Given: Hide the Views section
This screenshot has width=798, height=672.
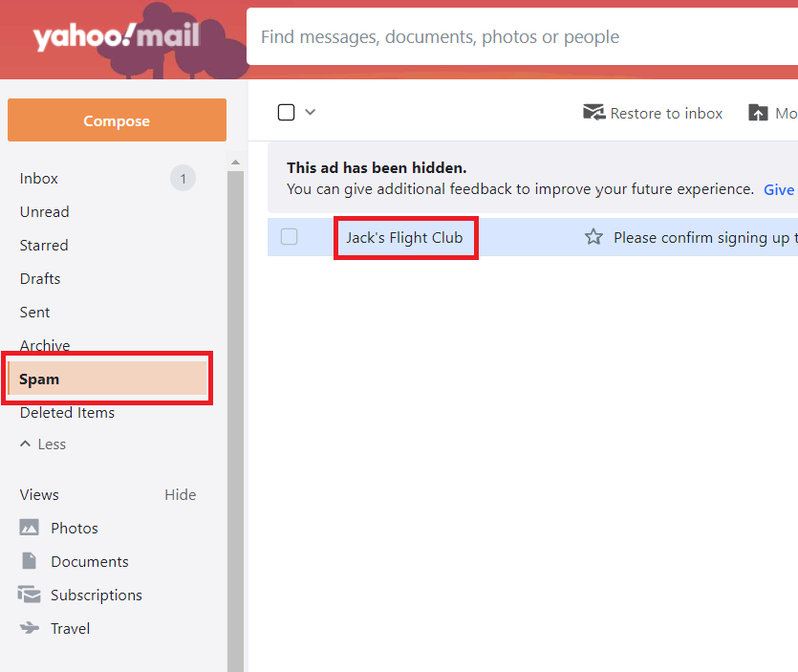Looking at the screenshot, I should (180, 494).
